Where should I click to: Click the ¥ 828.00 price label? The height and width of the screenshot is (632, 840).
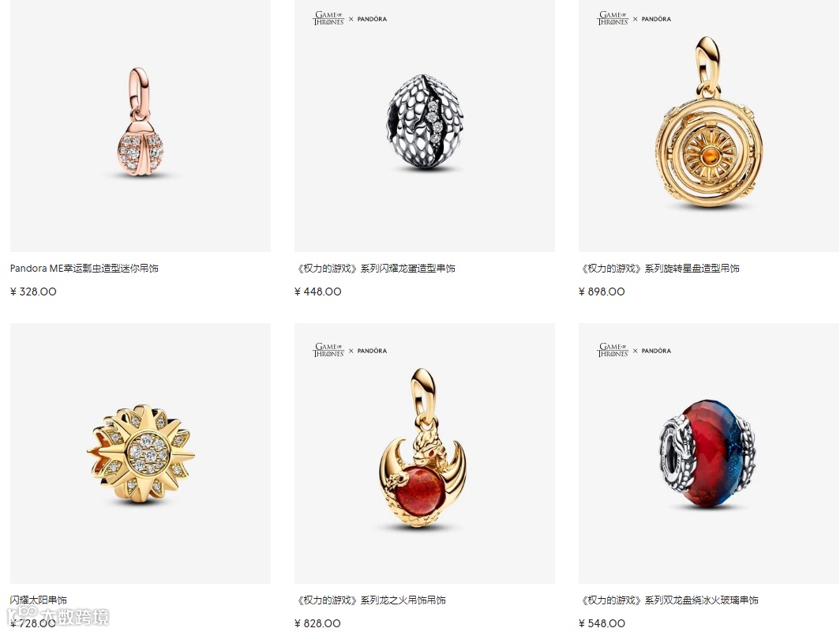click(x=317, y=623)
